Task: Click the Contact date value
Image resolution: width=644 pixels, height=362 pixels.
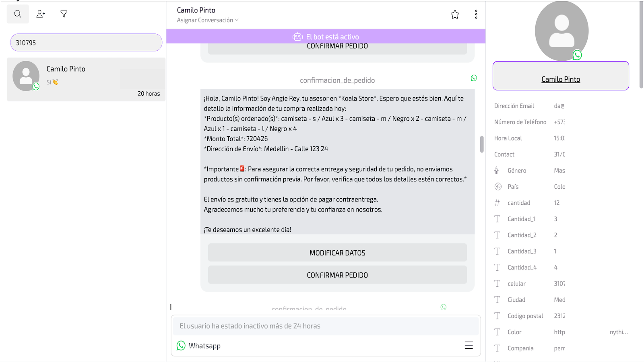Action: [x=559, y=154]
